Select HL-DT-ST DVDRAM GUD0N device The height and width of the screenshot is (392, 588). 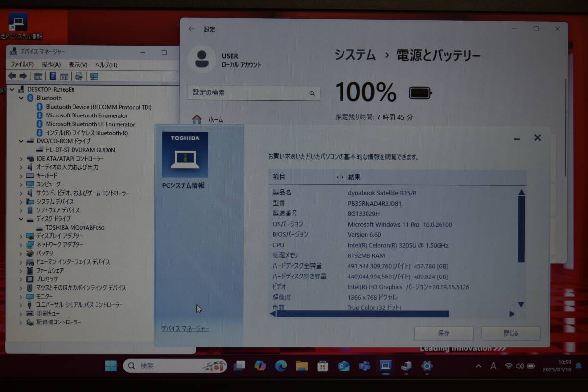(x=80, y=150)
